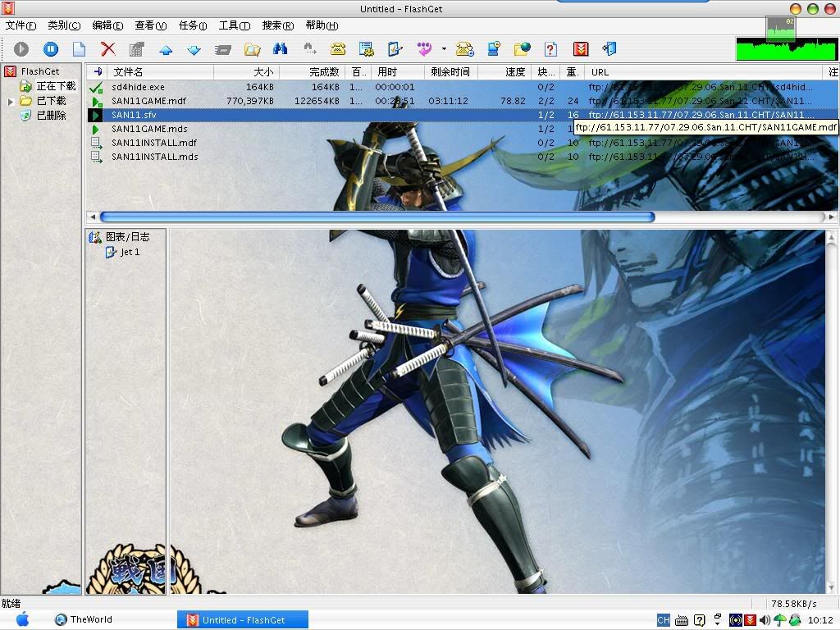Click the red FlashGet icon in the toolbar
840x630 pixels.
[x=581, y=49]
